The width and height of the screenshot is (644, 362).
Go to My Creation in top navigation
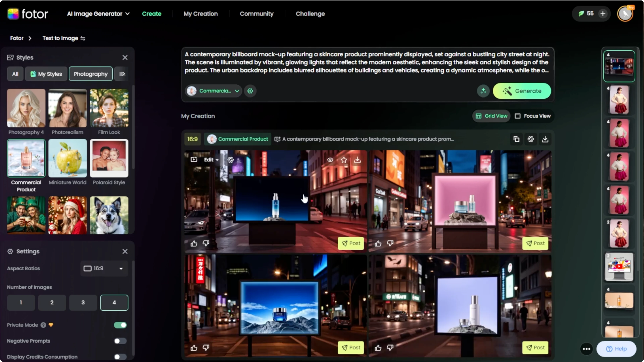point(201,14)
